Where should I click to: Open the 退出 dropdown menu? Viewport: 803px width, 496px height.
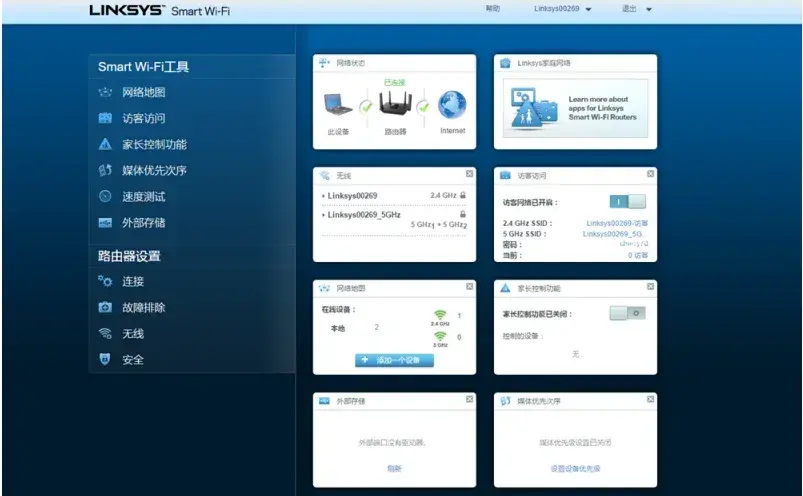pos(637,9)
